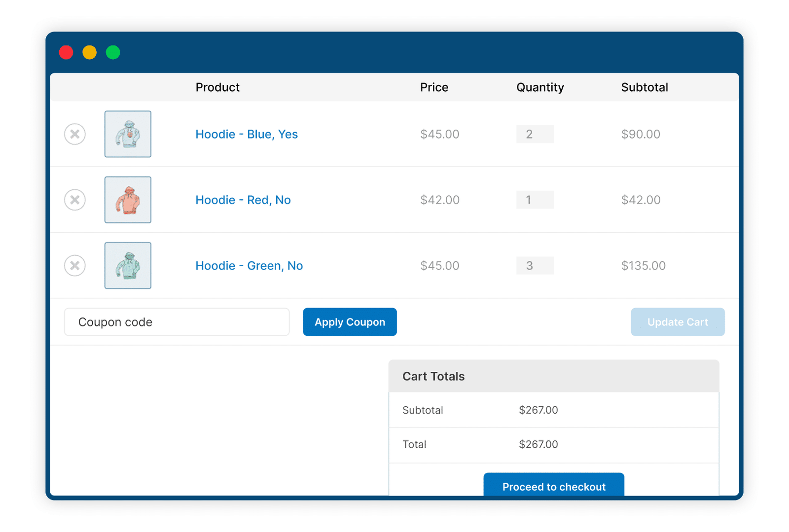Open the Hoodie - Blue, Yes product link

click(x=247, y=134)
